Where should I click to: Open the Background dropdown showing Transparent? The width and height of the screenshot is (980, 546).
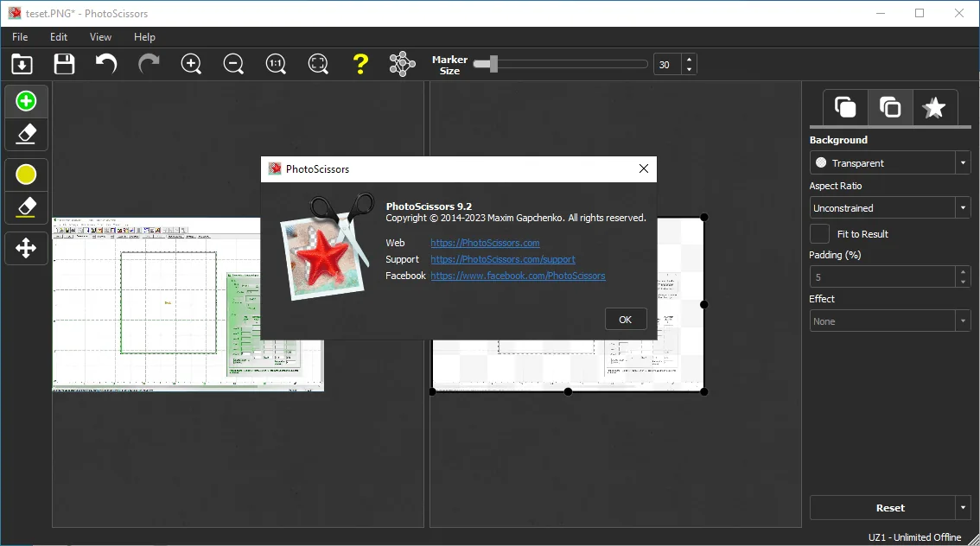click(890, 162)
